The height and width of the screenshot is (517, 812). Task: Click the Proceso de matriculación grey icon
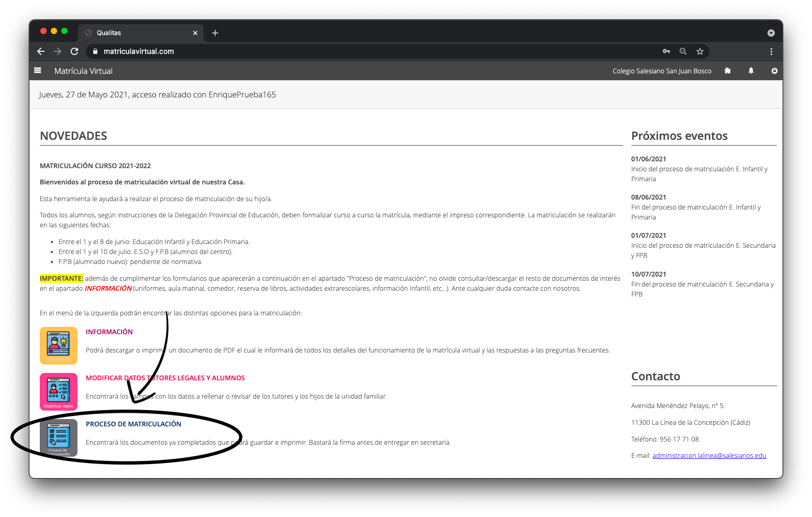(59, 438)
